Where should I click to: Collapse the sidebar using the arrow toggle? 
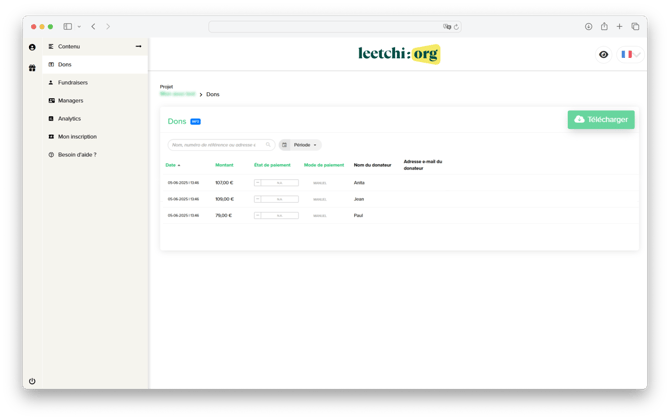pos(139,47)
